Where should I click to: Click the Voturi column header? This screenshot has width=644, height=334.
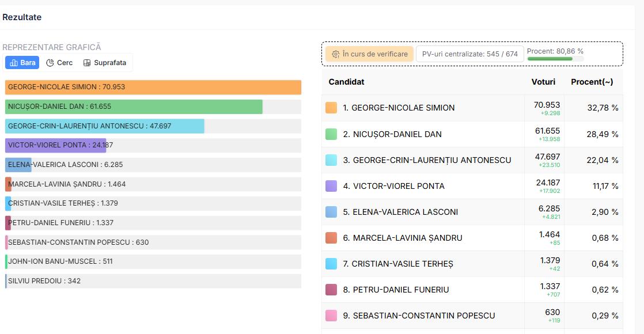(543, 82)
